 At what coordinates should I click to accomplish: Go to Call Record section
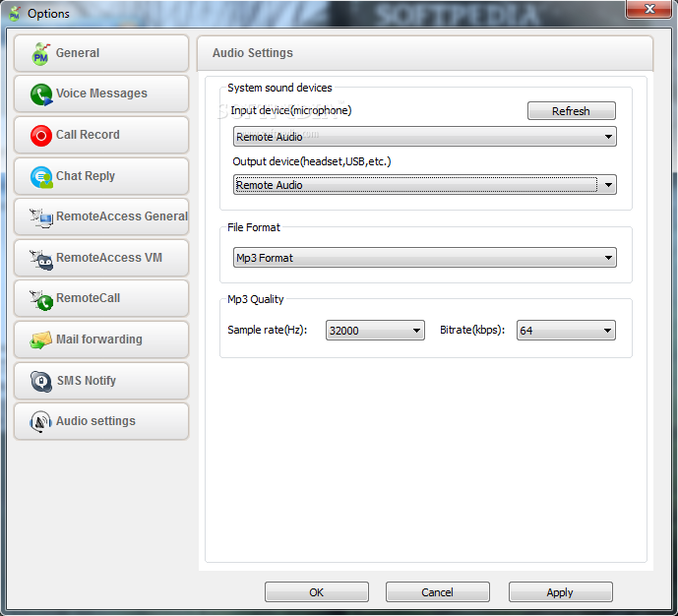(101, 135)
